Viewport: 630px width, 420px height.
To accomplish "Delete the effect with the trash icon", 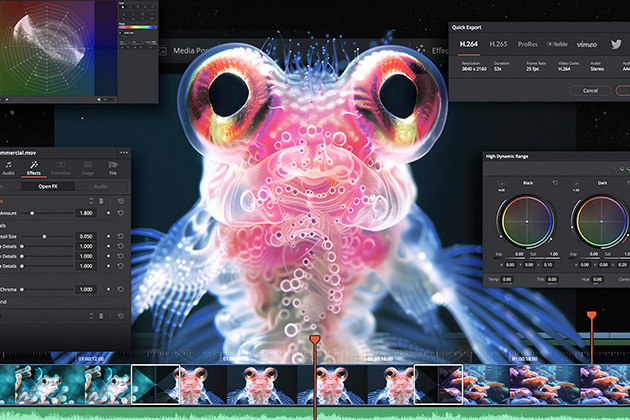I will (x=101, y=201).
